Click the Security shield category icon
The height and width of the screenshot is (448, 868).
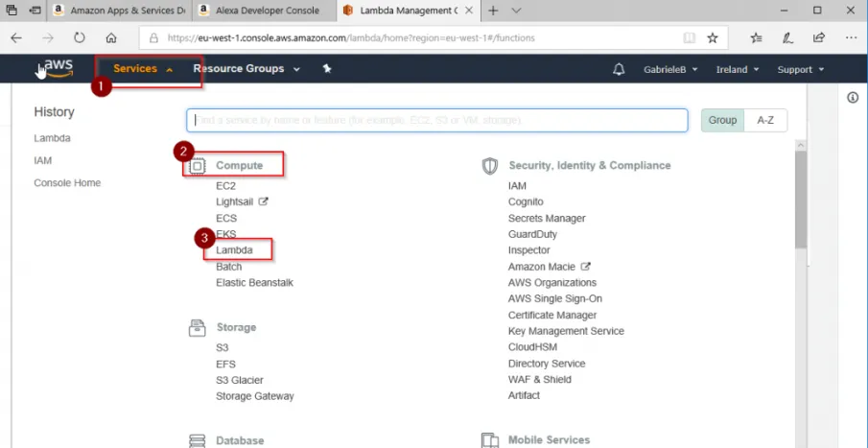coord(490,166)
